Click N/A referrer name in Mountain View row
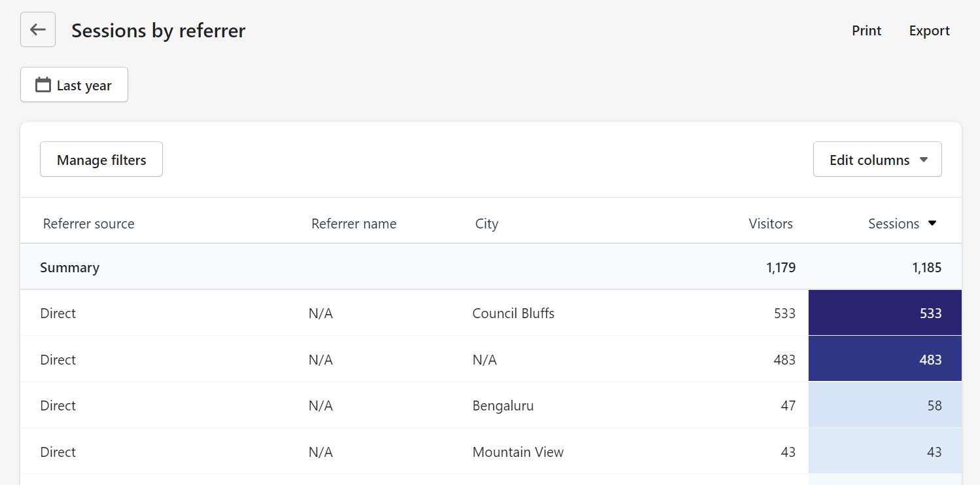 pos(321,452)
